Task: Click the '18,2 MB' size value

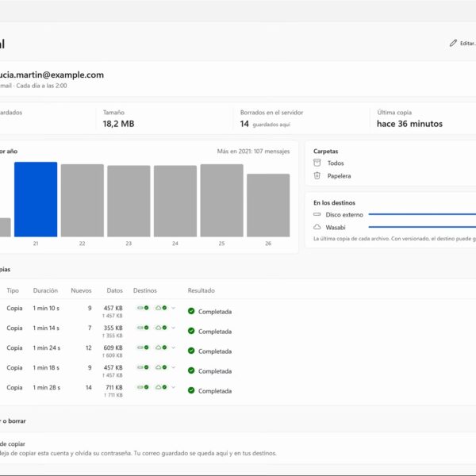Action: (118, 124)
